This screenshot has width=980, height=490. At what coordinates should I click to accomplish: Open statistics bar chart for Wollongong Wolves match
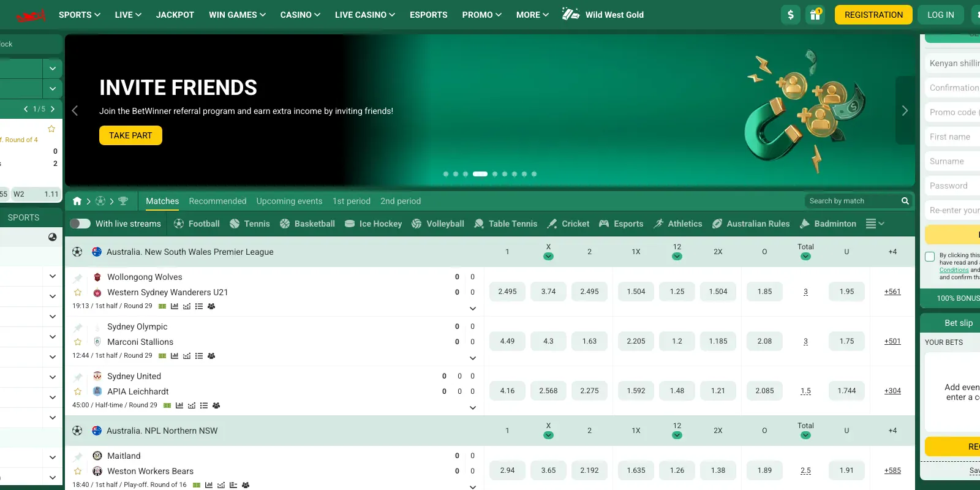pyautogui.click(x=175, y=306)
